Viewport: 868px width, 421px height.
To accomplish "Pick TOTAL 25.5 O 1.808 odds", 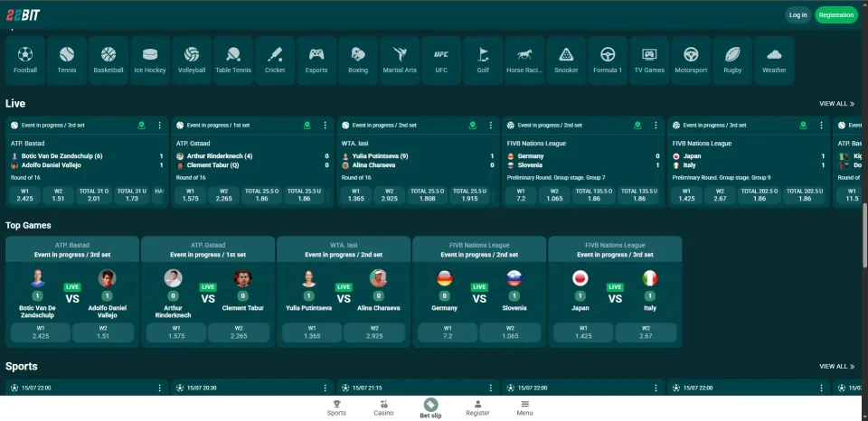I will [428, 195].
